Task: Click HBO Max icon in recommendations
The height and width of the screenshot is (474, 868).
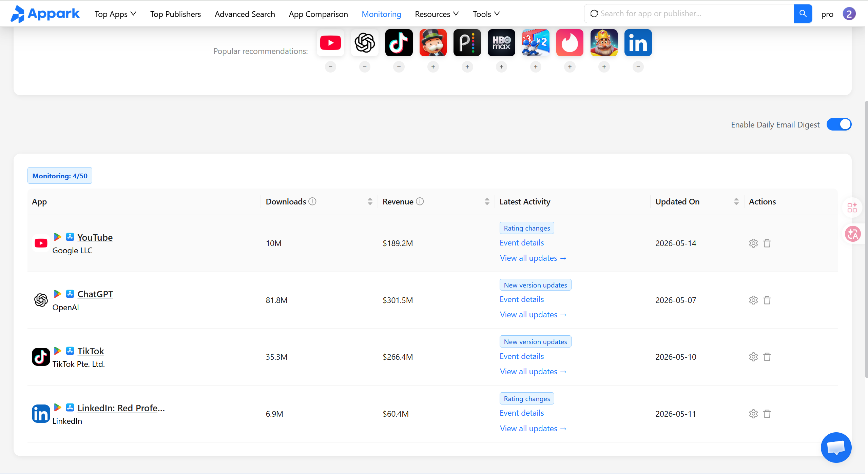Action: [x=501, y=43]
